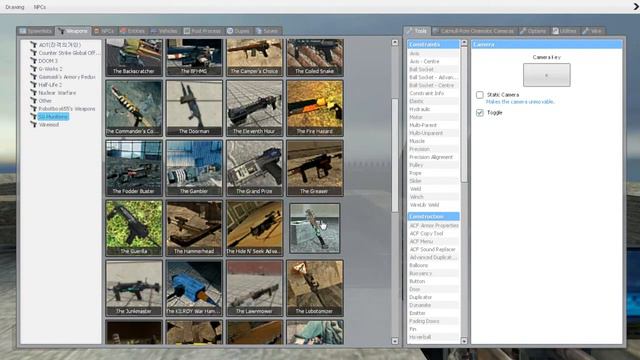Spawn The Camper's Choice weapon

pyautogui.click(x=254, y=58)
